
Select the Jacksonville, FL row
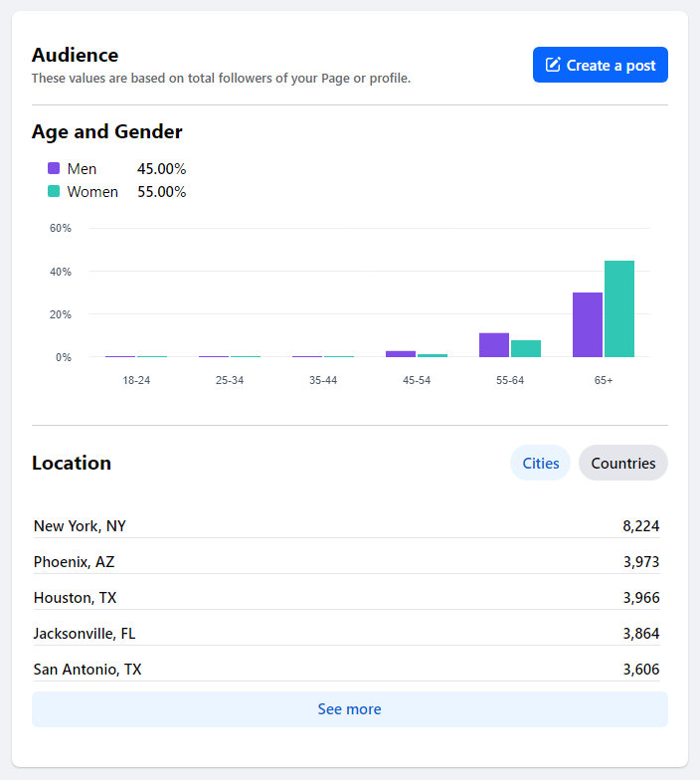(346, 634)
